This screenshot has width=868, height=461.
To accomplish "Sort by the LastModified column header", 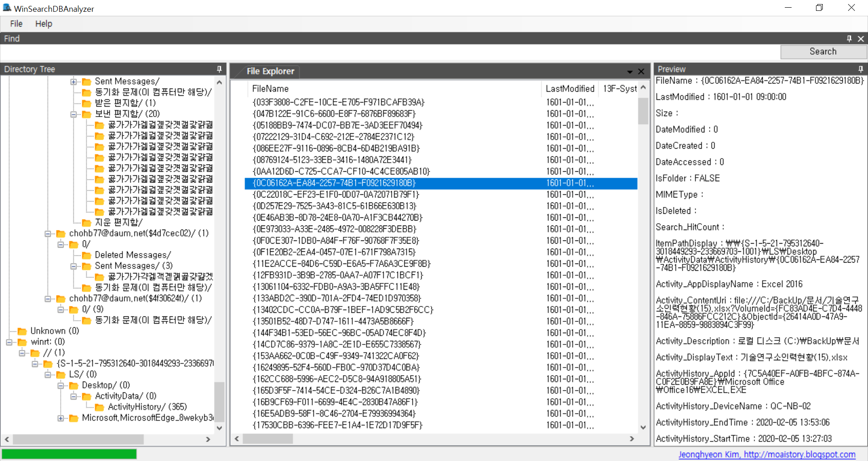I will (x=570, y=89).
